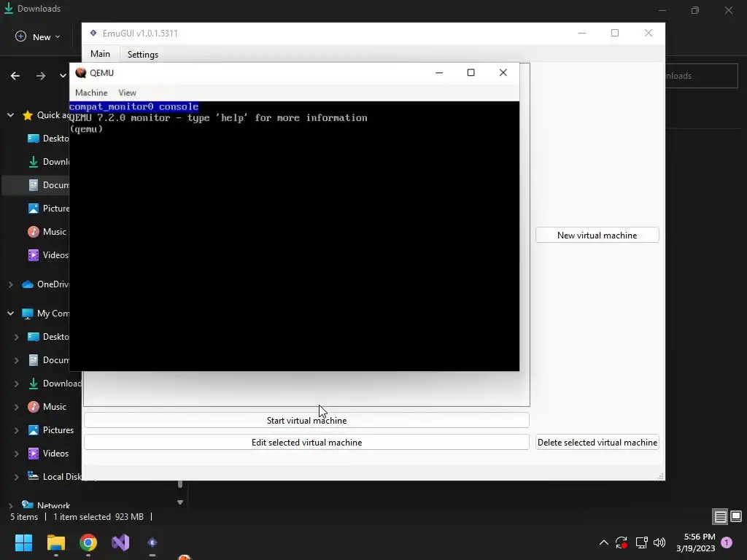Screen dimensions: 747x560
Task: Click the sidebar scroll down arrow
Action: [180, 502]
